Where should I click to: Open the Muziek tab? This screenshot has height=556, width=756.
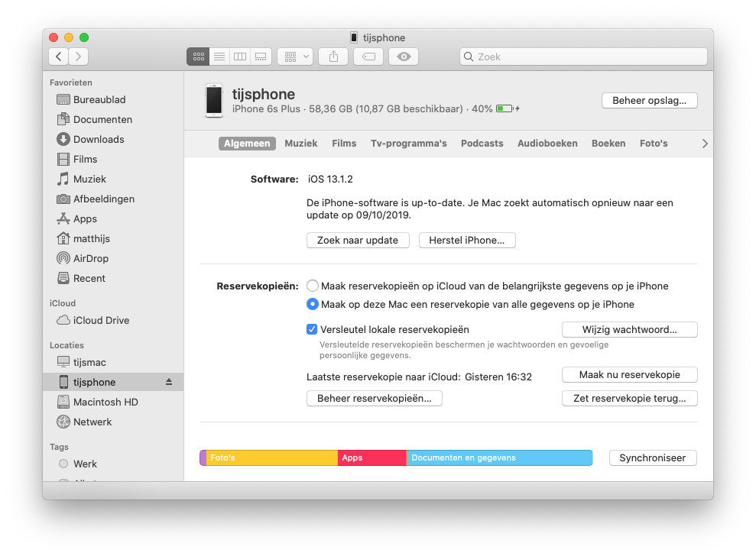pos(300,144)
